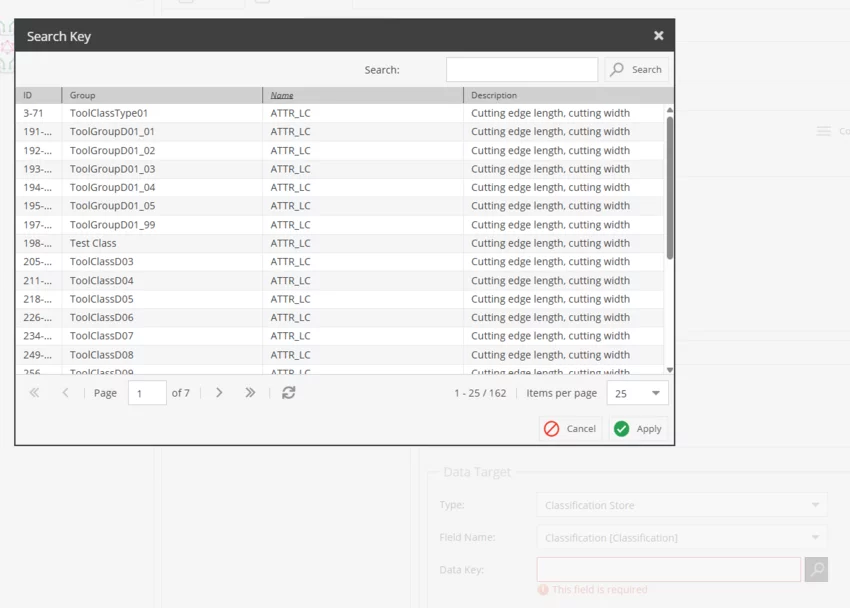850x608 pixels.
Task: Select the ToolGroupD01_02 row
Action: [339, 151]
